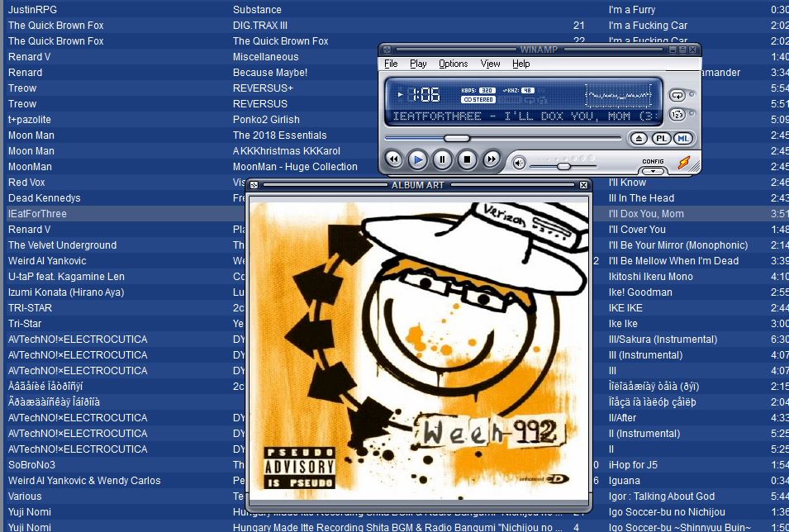The image size is (789, 532).
Task: Open the View menu
Action: tap(490, 64)
